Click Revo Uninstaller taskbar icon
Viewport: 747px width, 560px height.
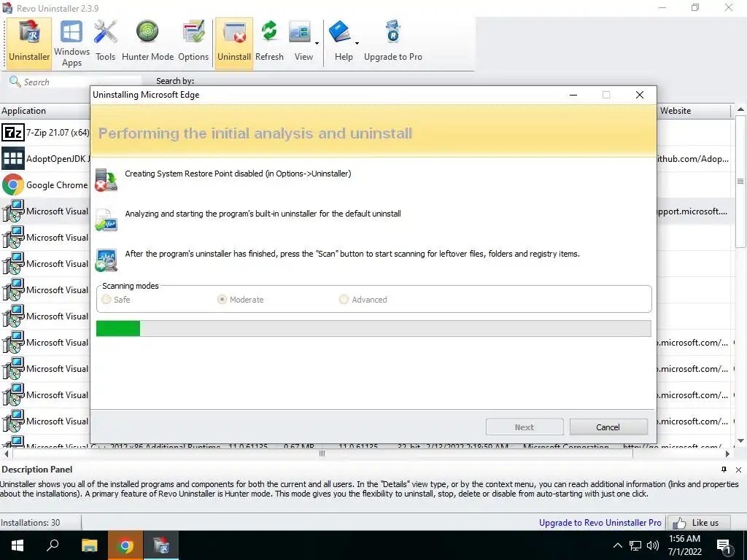(161, 545)
